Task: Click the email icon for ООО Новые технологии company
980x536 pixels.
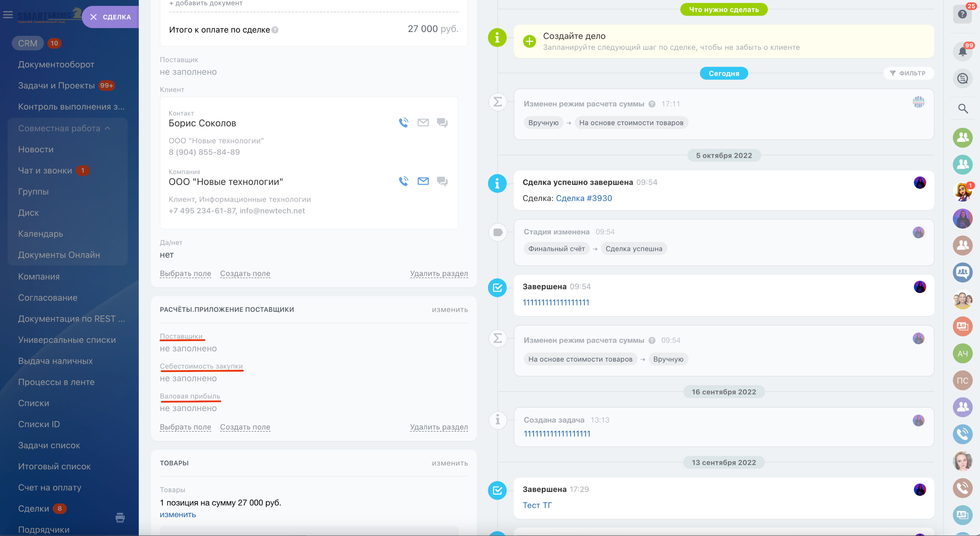Action: 423,181
